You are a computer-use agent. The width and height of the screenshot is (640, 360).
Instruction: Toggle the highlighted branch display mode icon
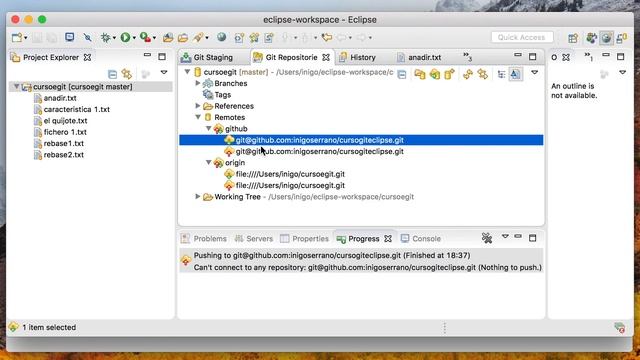516,74
